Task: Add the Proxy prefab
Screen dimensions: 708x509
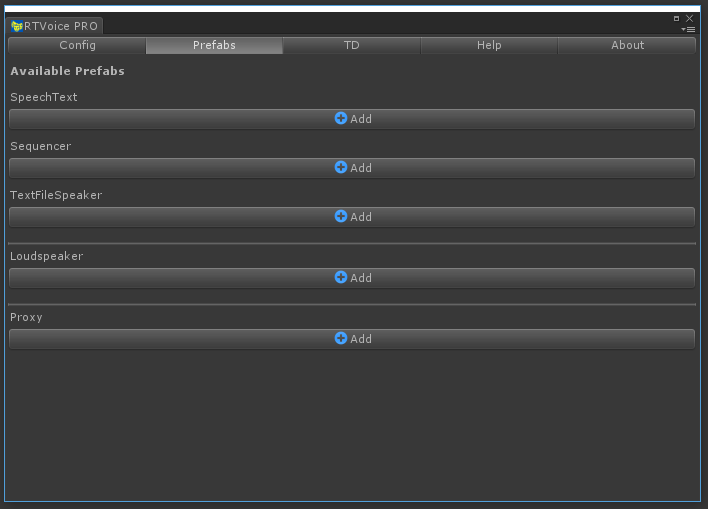Action: 352,339
